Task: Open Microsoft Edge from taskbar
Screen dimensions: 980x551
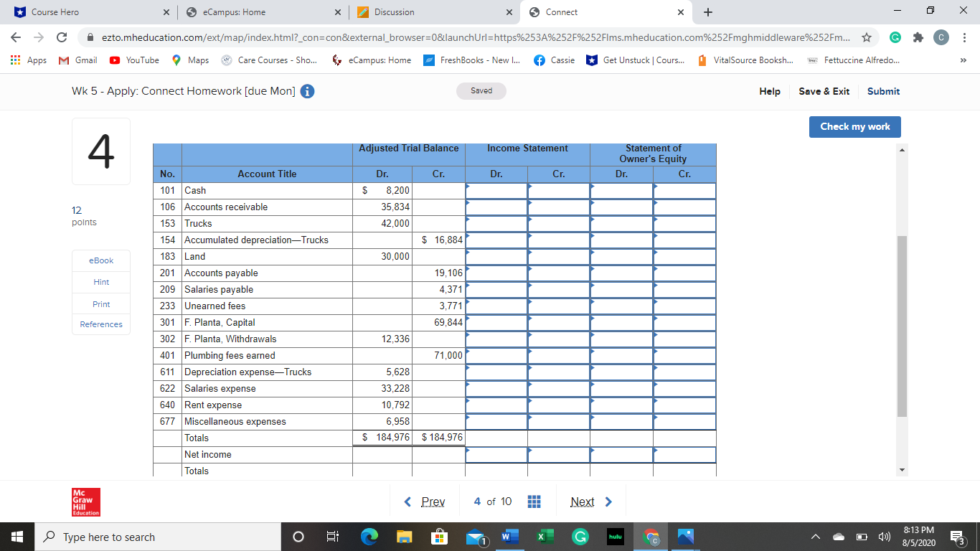Action: 368,537
